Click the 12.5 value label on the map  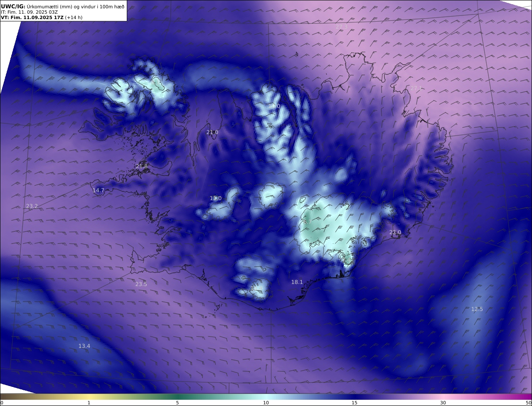click(x=477, y=309)
